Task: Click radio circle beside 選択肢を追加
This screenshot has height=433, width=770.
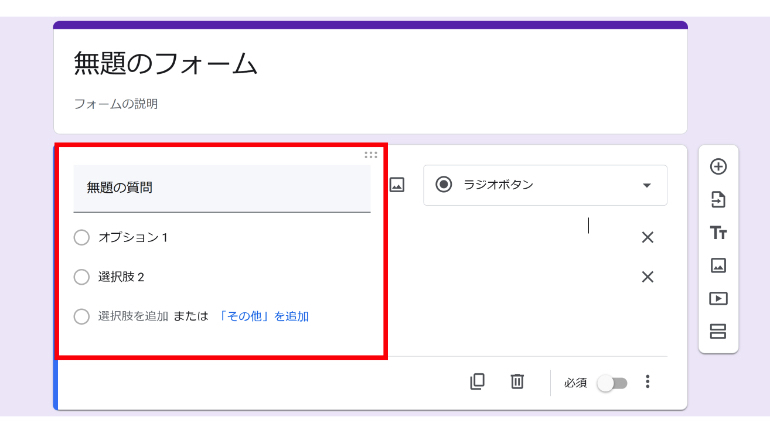Action: (82, 316)
